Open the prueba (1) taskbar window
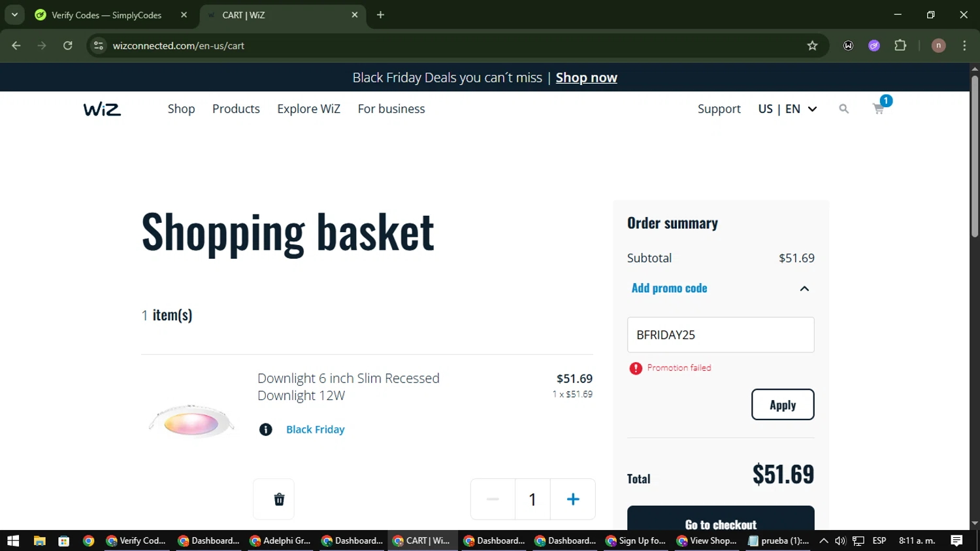Screen dimensions: 980x551 click(778, 541)
